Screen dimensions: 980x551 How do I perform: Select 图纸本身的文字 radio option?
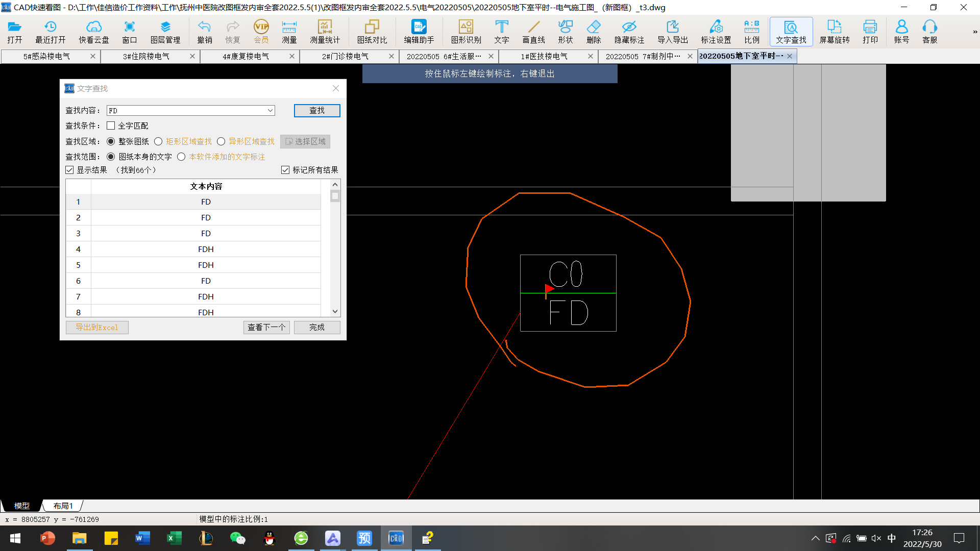coord(111,157)
